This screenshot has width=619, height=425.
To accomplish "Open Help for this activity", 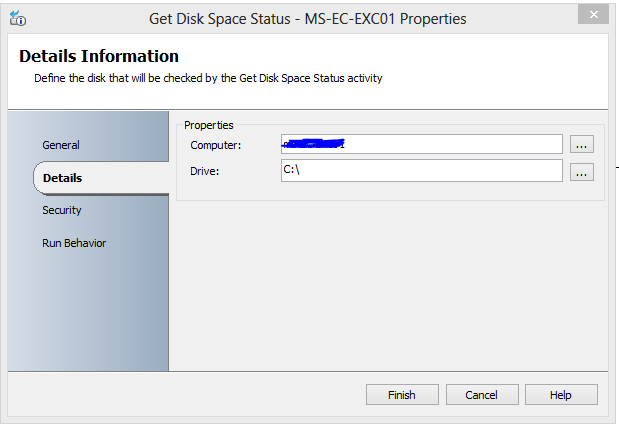I will (561, 395).
